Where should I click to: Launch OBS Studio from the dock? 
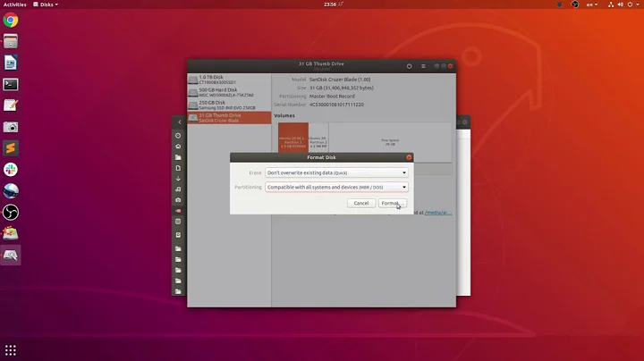[11, 213]
